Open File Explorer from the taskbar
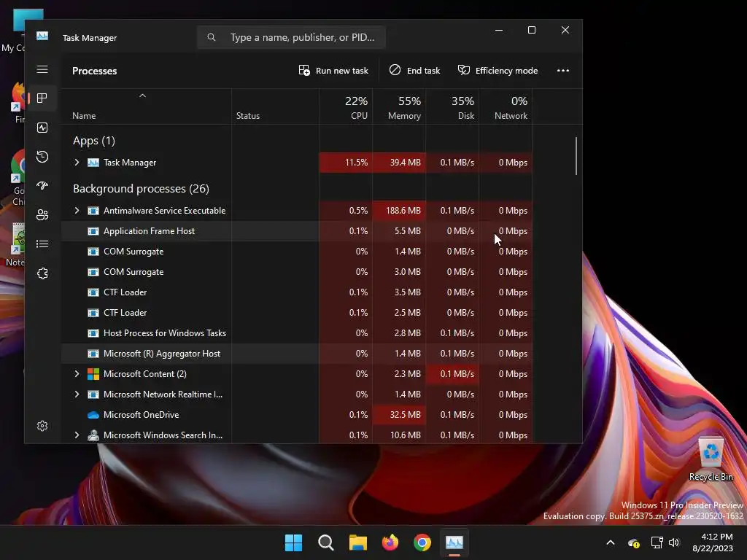Viewport: 747px width, 560px height. (357, 542)
